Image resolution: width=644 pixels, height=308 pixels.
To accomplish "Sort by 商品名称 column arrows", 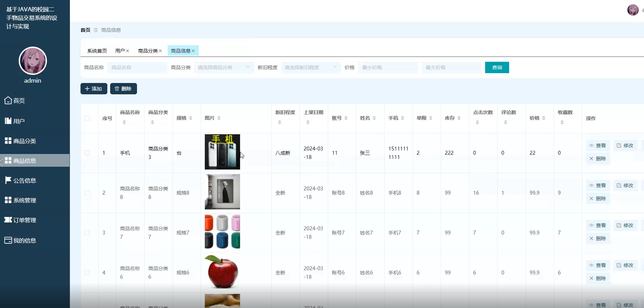I will click(x=124, y=122).
